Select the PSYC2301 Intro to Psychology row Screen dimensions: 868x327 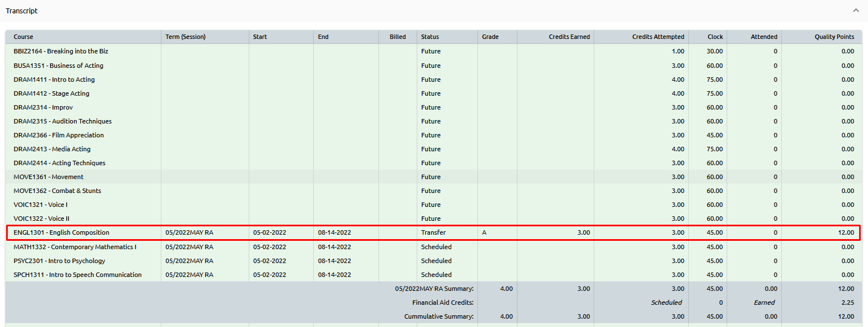[x=60, y=261]
